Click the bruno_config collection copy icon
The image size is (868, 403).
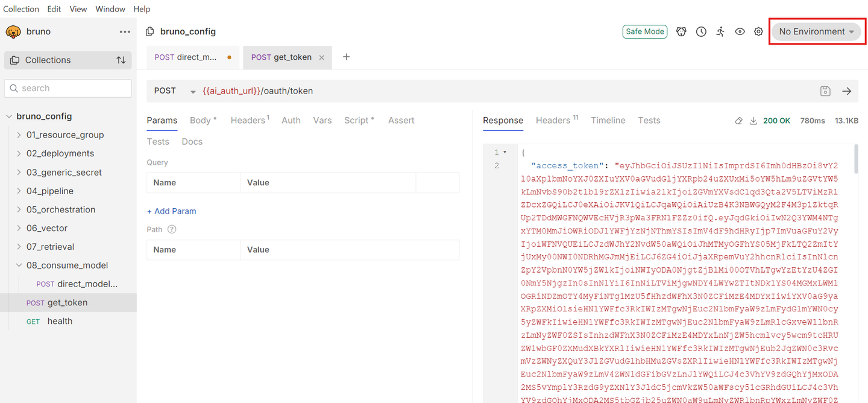(150, 31)
